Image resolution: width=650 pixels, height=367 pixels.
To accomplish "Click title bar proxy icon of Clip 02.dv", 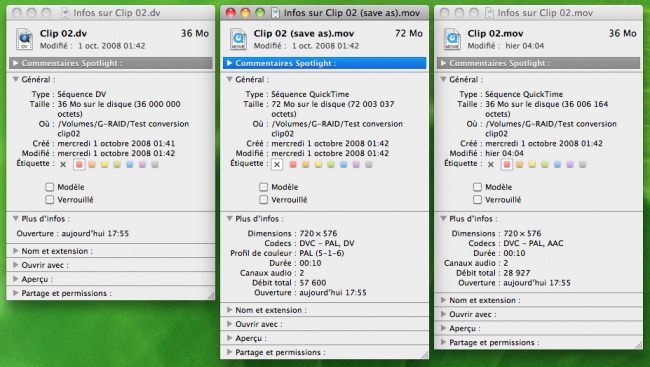I will click(65, 13).
